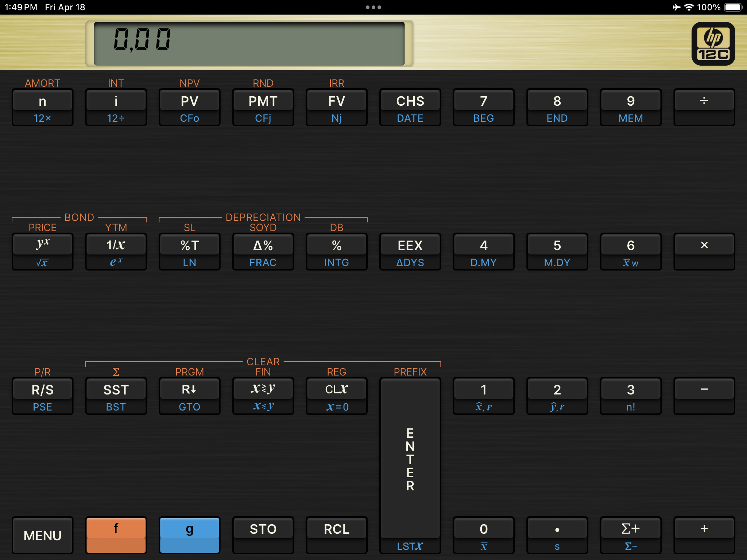Tap the HP 12C logo icon
This screenshot has height=560, width=747.
[x=713, y=44]
